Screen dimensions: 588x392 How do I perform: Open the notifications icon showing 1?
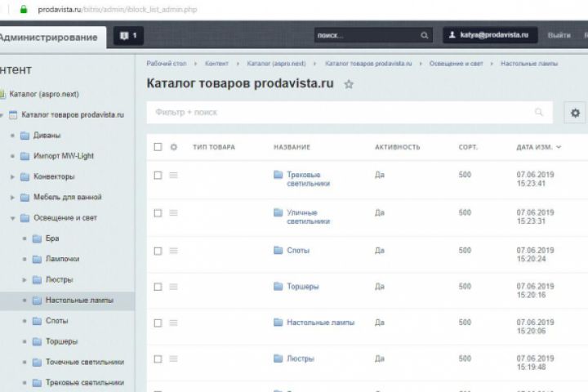(x=128, y=36)
